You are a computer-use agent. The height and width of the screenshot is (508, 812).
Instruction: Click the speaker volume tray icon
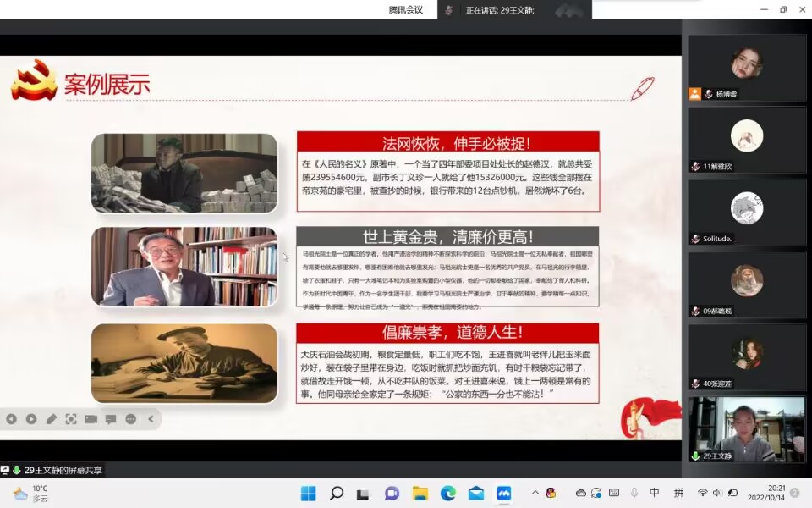pos(716,493)
